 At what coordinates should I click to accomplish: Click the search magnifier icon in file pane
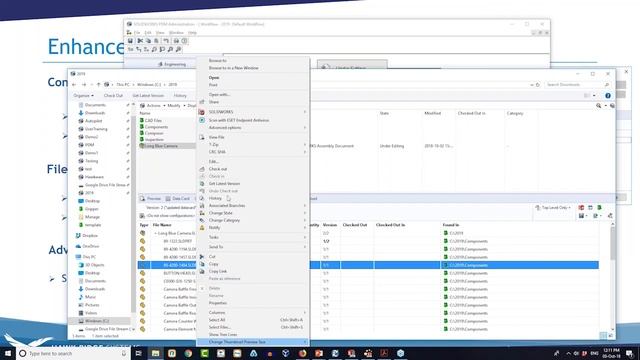pos(598,106)
